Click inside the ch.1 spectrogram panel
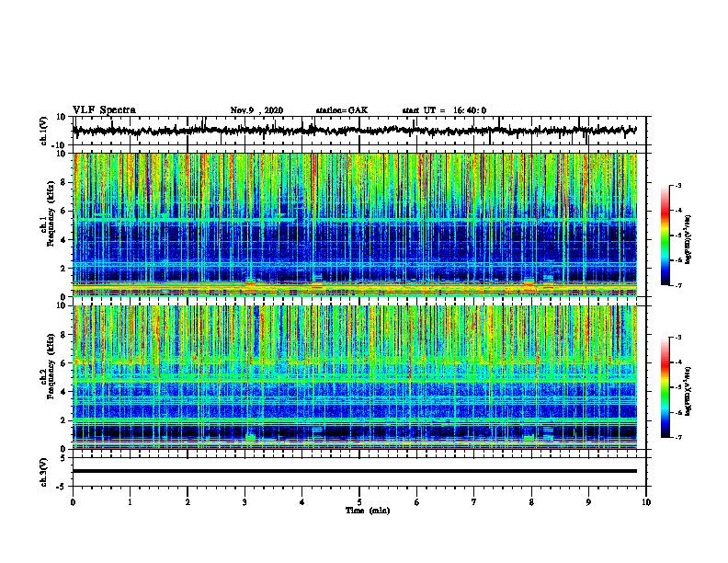 355,224
